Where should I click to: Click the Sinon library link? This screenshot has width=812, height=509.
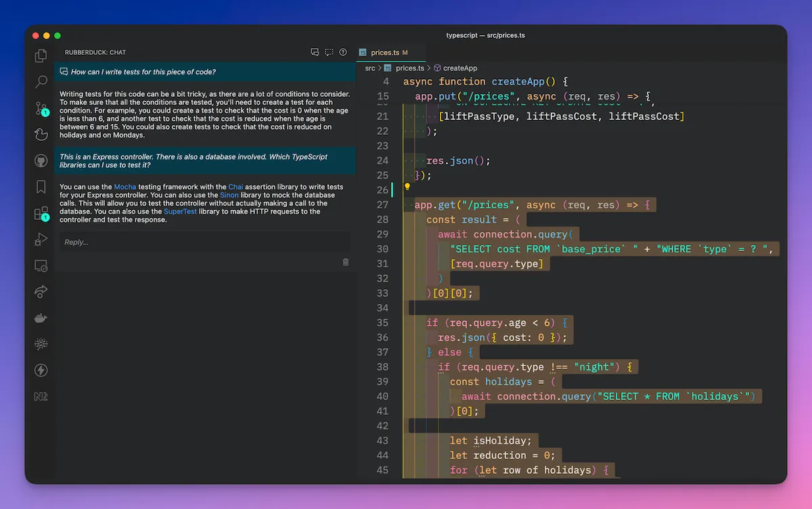tap(229, 195)
